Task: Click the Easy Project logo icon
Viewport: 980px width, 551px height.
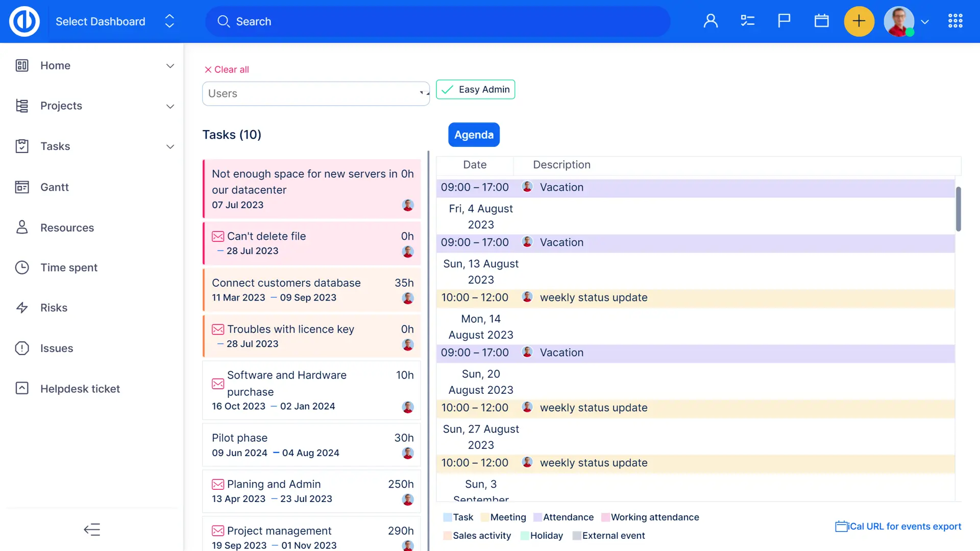Action: coord(24,21)
